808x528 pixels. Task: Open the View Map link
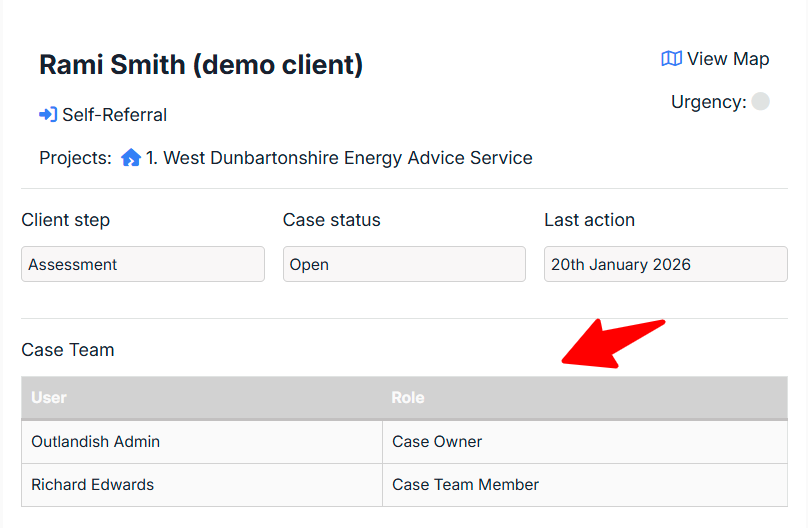click(x=727, y=59)
